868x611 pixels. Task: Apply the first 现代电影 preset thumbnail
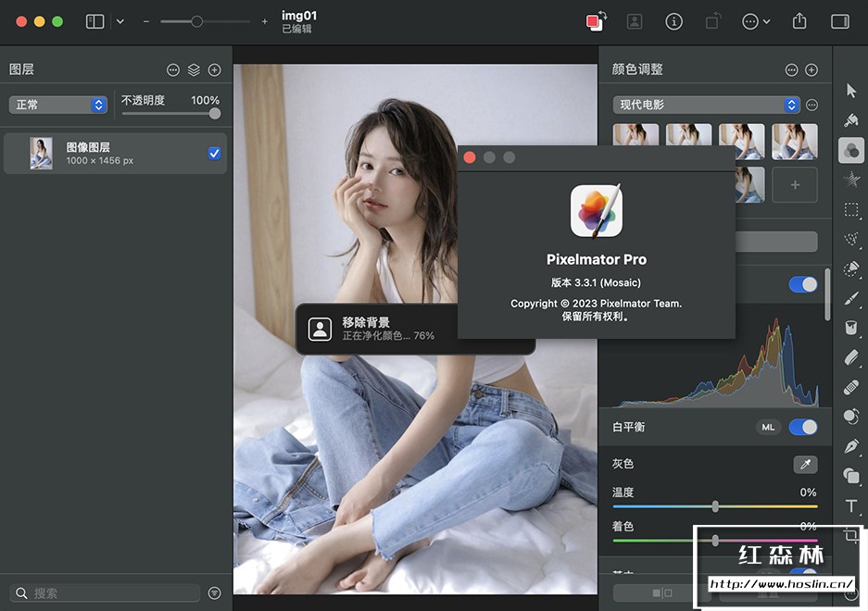(636, 134)
